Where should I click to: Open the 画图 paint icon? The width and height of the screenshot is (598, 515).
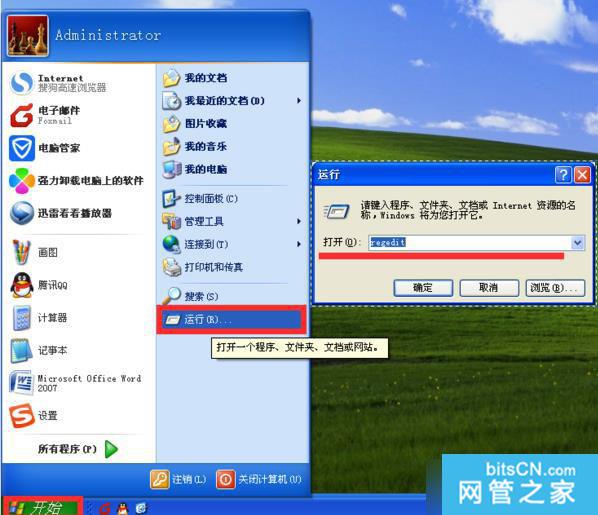[21, 252]
